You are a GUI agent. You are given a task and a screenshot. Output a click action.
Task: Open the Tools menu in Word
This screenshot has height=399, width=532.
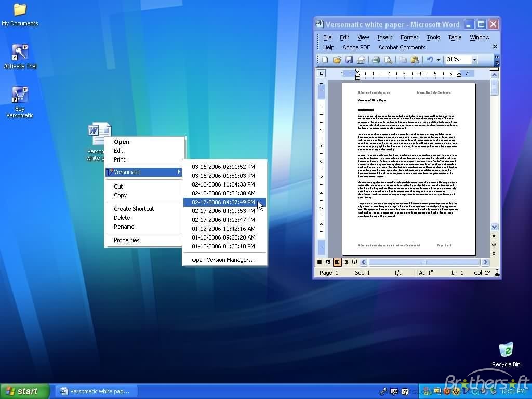433,37
